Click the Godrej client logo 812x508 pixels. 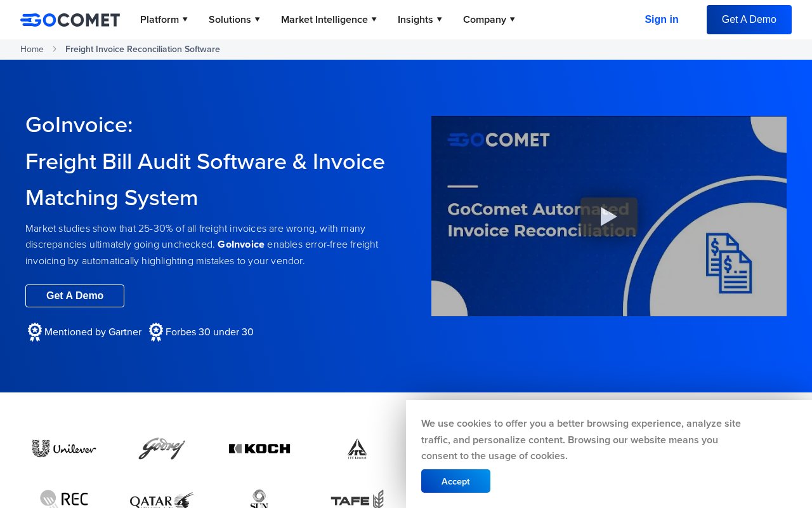[x=162, y=448]
